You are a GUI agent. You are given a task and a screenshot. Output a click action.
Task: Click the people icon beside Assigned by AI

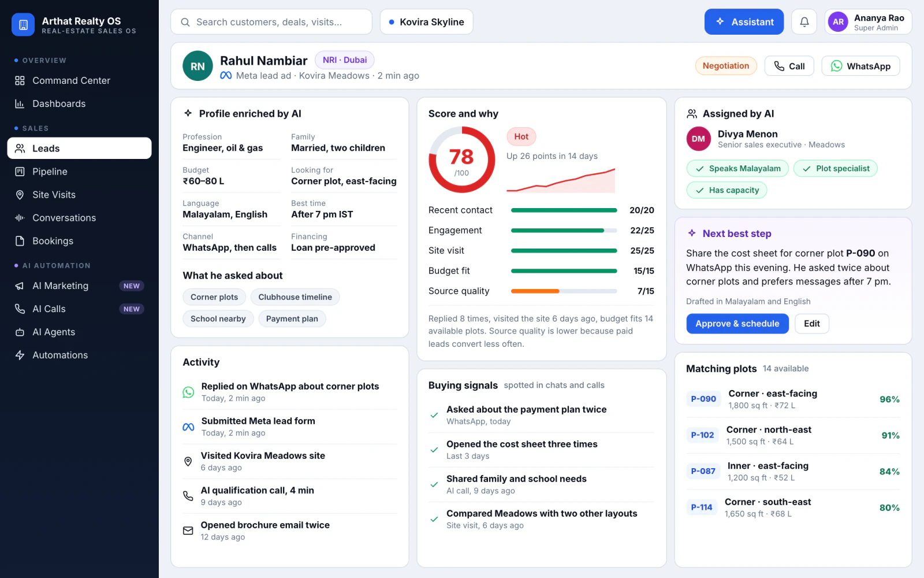691,113
